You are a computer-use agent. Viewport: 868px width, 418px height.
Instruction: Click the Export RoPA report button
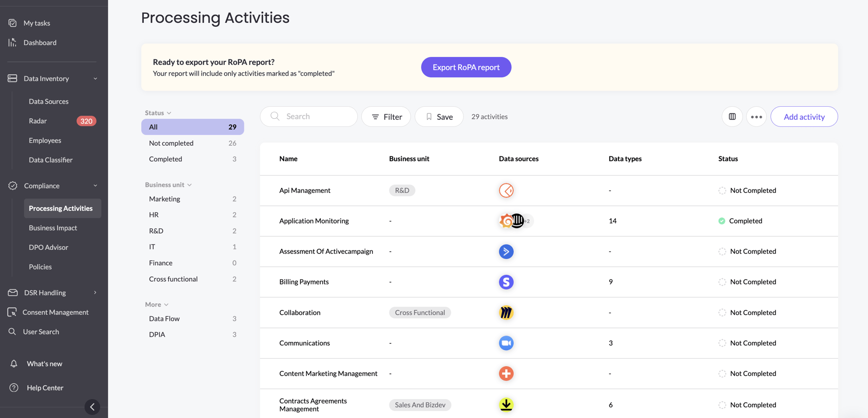click(x=466, y=67)
